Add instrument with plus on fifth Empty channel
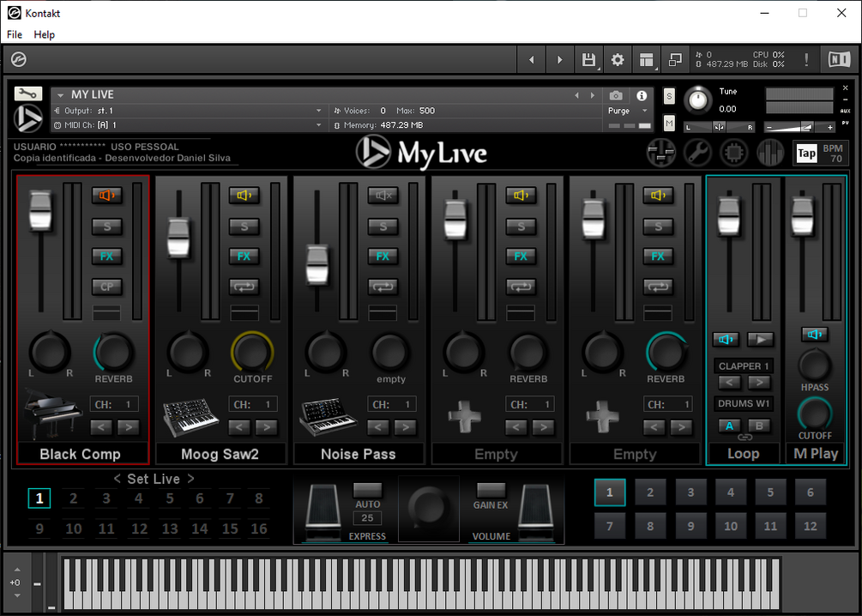Screen dimensions: 862x616 [x=603, y=417]
